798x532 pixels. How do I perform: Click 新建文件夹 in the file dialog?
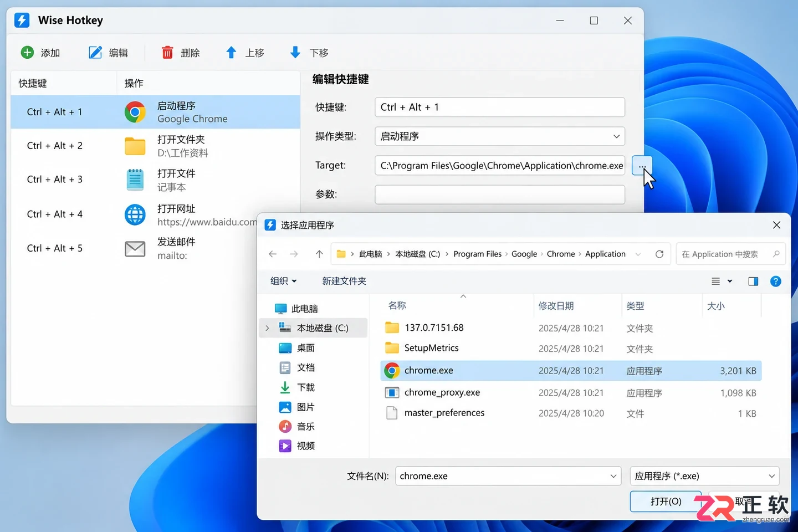(344, 281)
